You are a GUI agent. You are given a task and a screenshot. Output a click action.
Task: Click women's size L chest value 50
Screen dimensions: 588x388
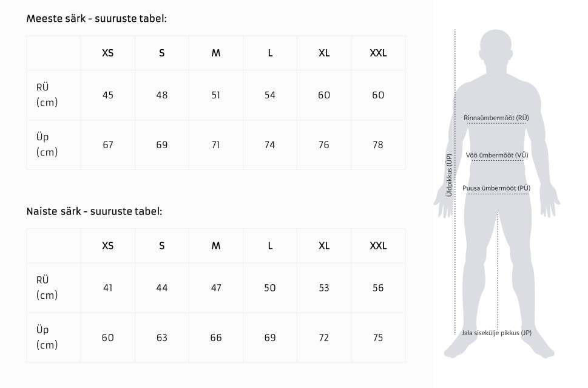point(270,288)
